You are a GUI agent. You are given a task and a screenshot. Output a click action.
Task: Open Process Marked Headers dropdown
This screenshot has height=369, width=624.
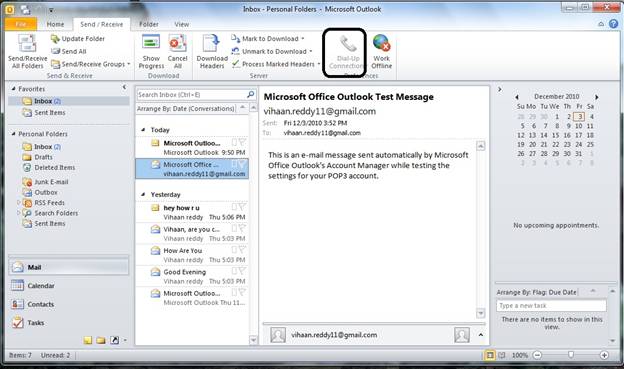[x=276, y=64]
